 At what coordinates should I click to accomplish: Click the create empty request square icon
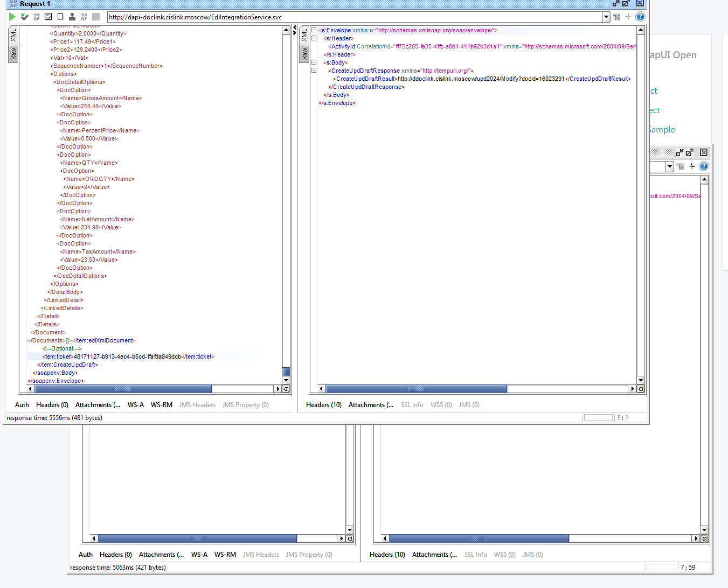(x=60, y=17)
